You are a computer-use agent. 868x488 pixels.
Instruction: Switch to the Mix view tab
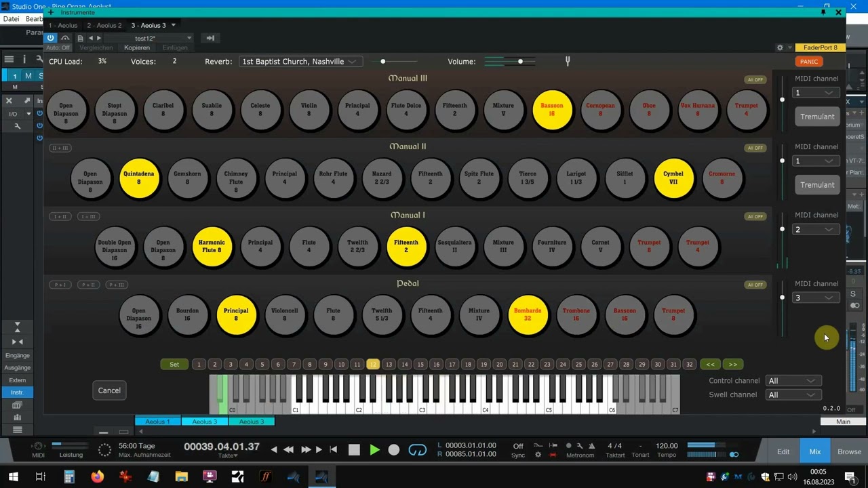pos(815,451)
